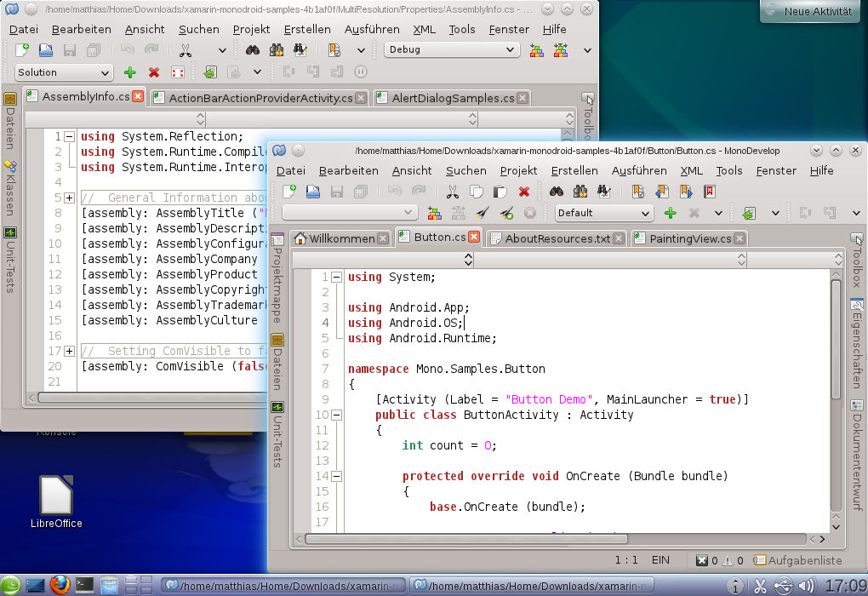Click the binoculars Find icon in the Button.cs window
Image resolution: width=868 pixels, height=596 pixels.
point(557,192)
